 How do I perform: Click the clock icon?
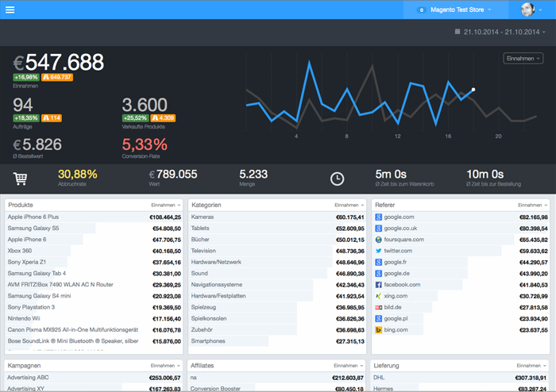pyautogui.click(x=337, y=179)
